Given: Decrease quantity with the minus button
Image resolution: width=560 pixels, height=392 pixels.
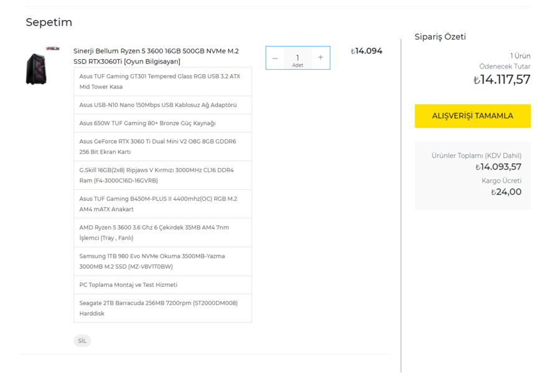Looking at the screenshot, I should point(275,58).
